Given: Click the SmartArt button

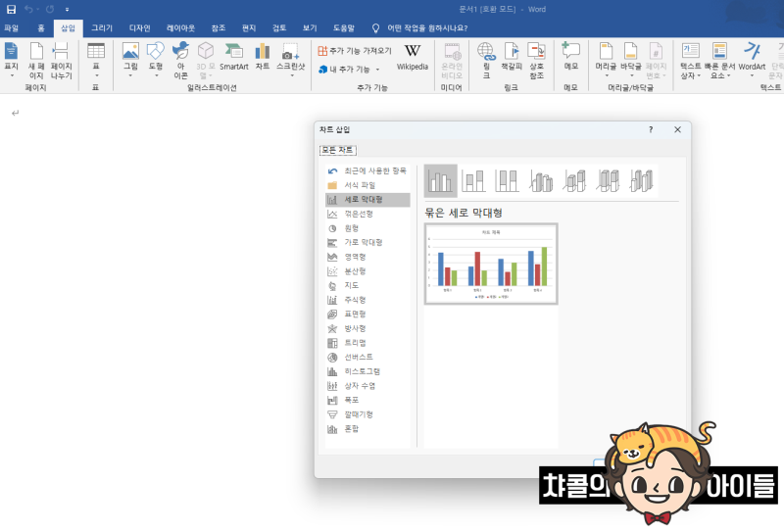Looking at the screenshot, I should tap(233, 57).
